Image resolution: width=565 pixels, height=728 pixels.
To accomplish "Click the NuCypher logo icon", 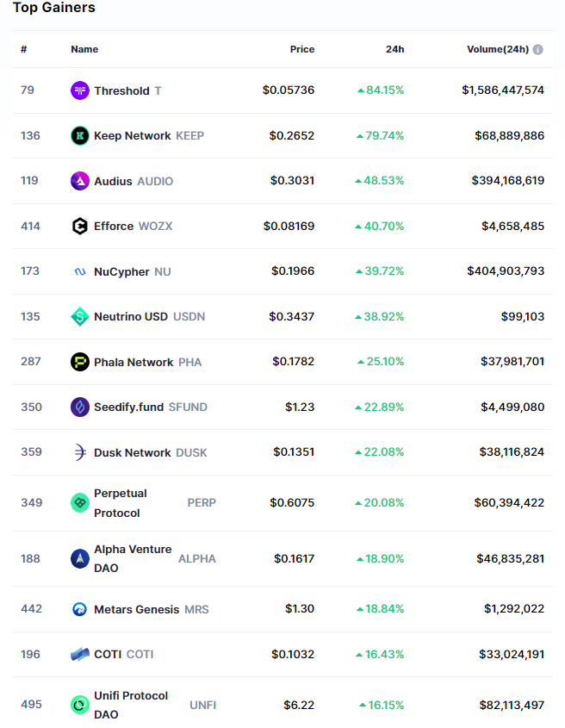I will tap(80, 271).
